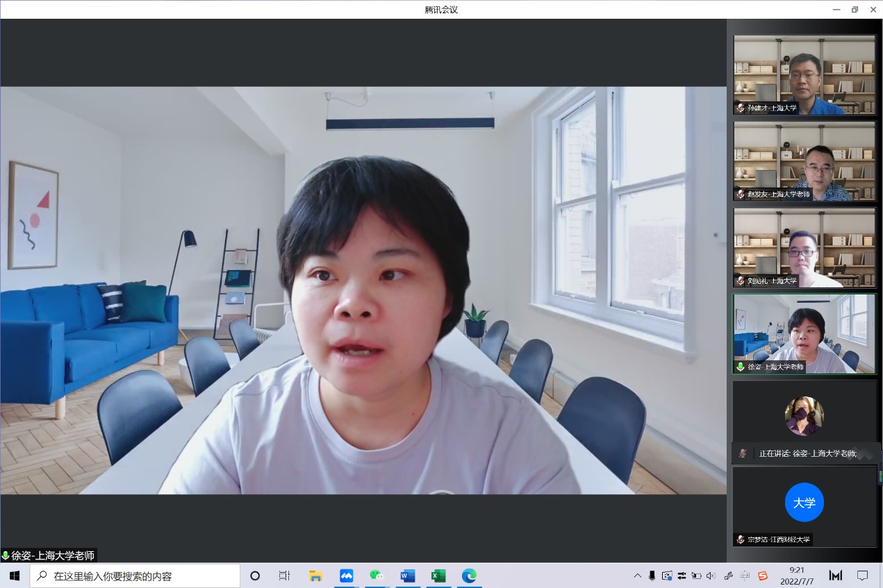Open the Windows Start menu
This screenshot has height=588, width=883.
(15, 576)
